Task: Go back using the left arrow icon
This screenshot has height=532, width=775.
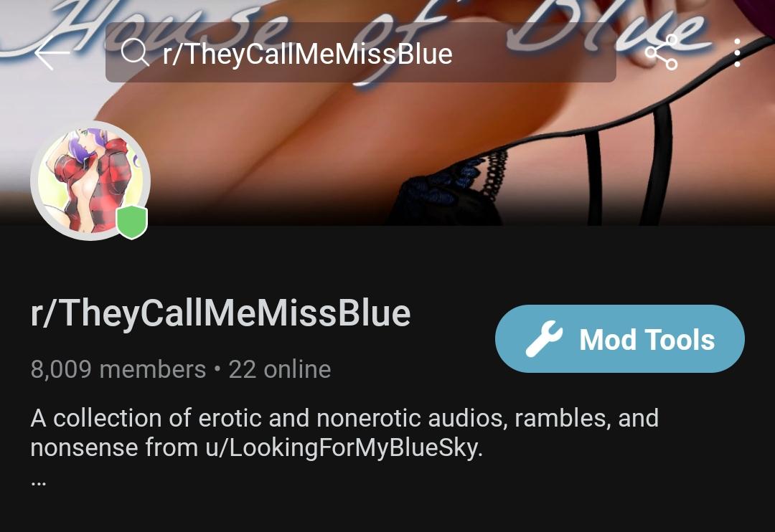Action: [52, 53]
